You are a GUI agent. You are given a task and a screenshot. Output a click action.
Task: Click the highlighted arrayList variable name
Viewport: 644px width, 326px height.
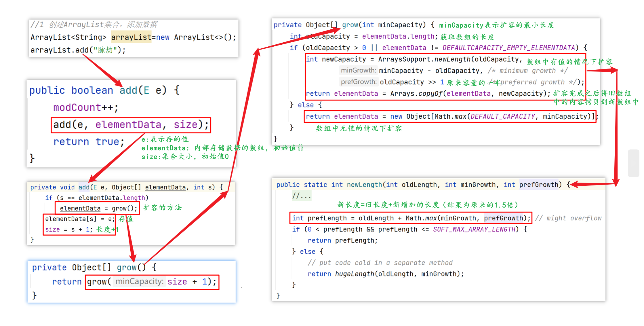(131, 37)
